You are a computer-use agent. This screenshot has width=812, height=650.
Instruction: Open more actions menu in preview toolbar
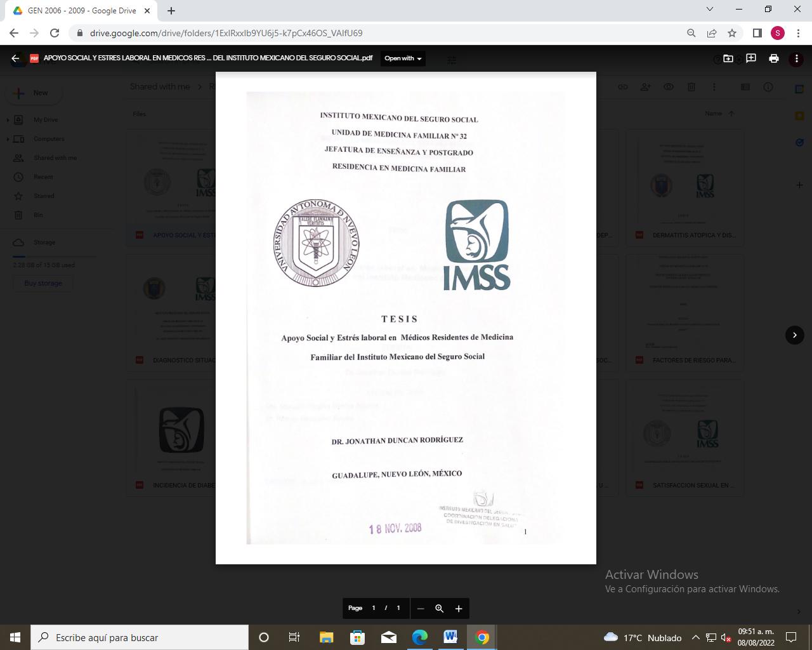click(x=797, y=58)
